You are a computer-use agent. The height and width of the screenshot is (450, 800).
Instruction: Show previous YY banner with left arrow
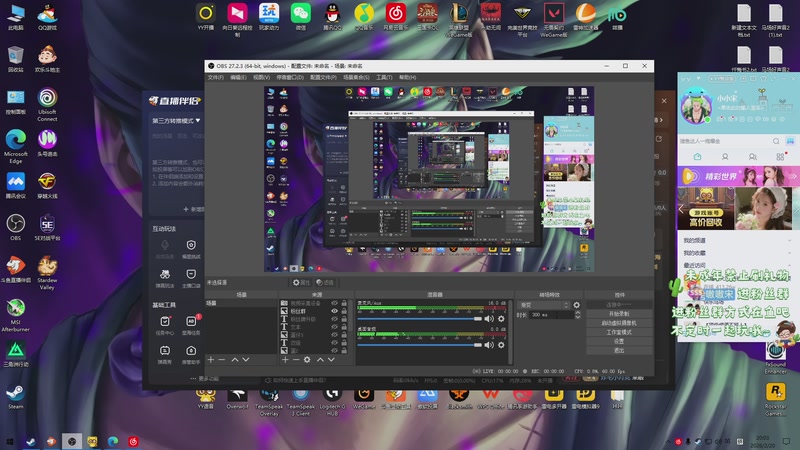click(x=681, y=209)
